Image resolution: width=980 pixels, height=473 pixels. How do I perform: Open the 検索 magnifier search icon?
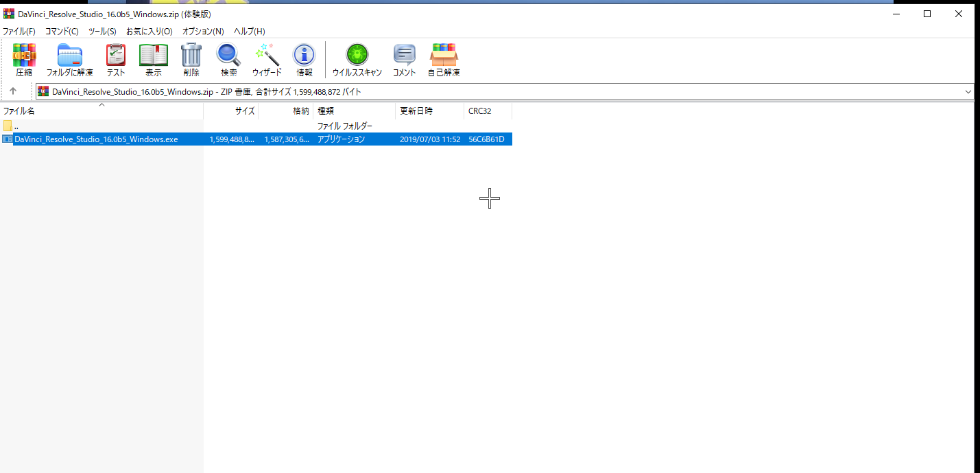pyautogui.click(x=228, y=59)
